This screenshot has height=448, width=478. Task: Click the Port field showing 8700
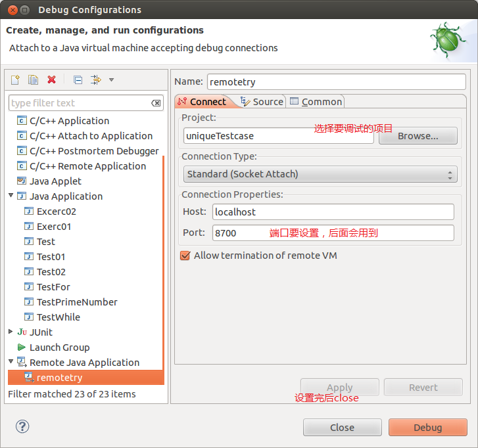(333, 233)
